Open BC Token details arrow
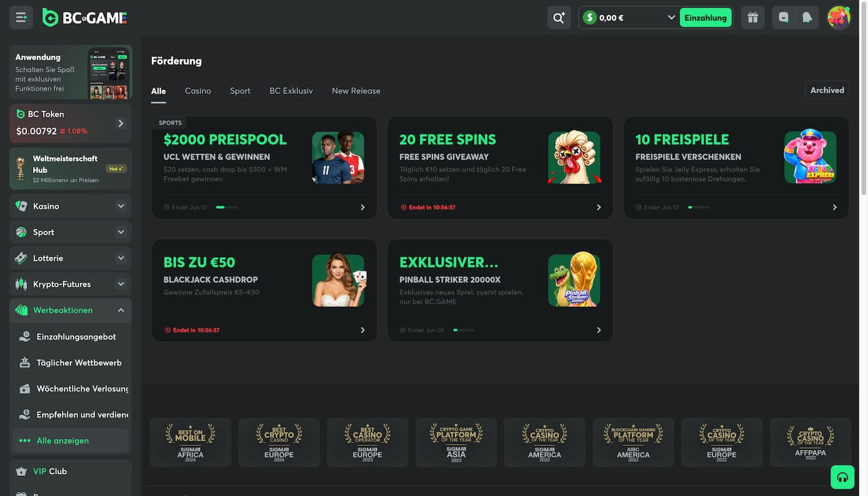The image size is (868, 496). click(x=120, y=123)
